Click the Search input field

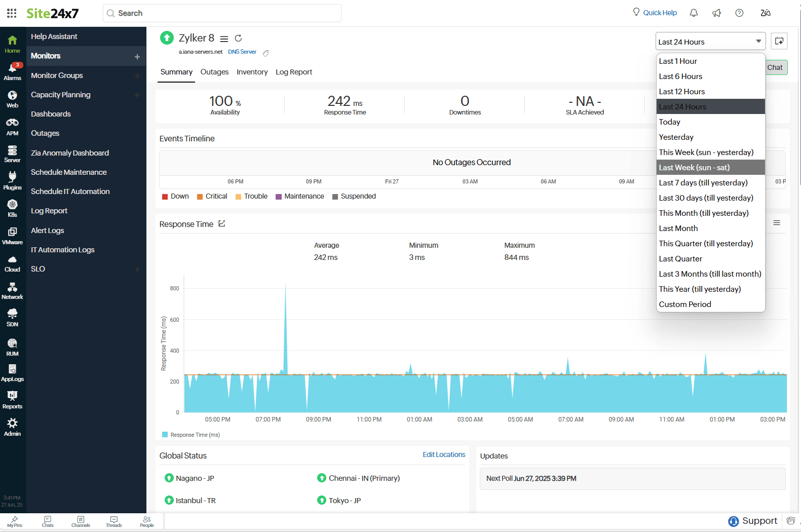tap(223, 13)
